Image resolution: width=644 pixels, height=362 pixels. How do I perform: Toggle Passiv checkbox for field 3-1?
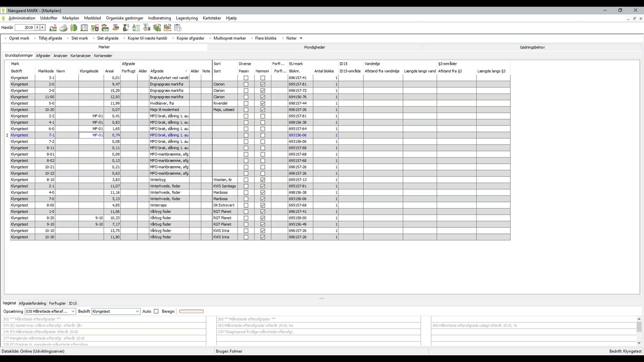[246, 78]
